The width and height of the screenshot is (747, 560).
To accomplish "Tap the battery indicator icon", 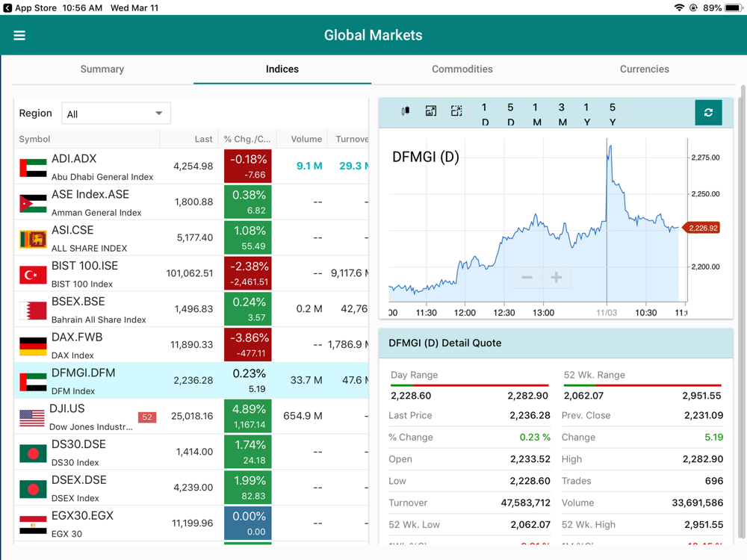I will (x=734, y=7).
